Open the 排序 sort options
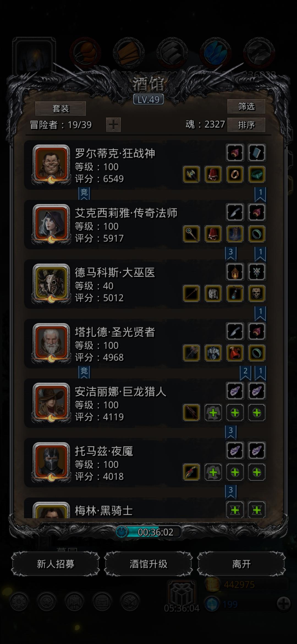 (246, 125)
